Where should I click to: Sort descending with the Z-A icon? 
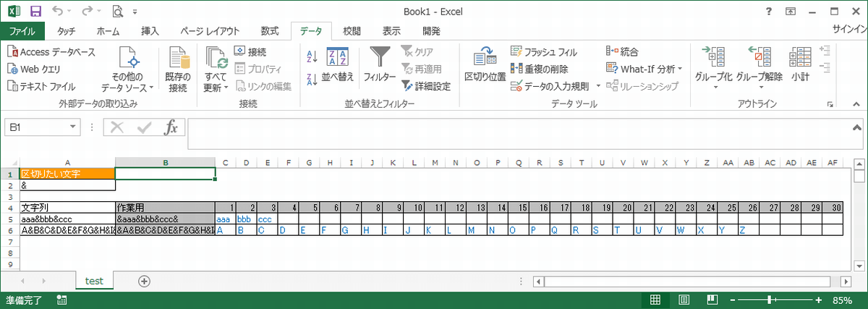click(x=312, y=79)
